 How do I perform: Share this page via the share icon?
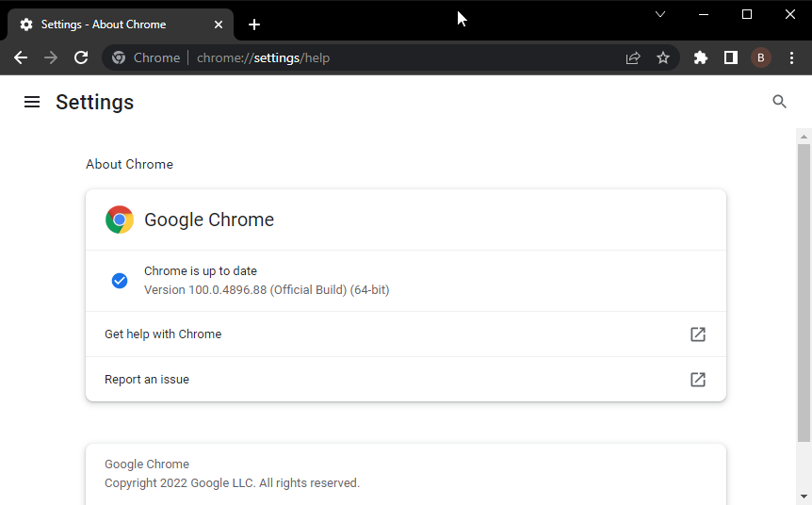[633, 57]
